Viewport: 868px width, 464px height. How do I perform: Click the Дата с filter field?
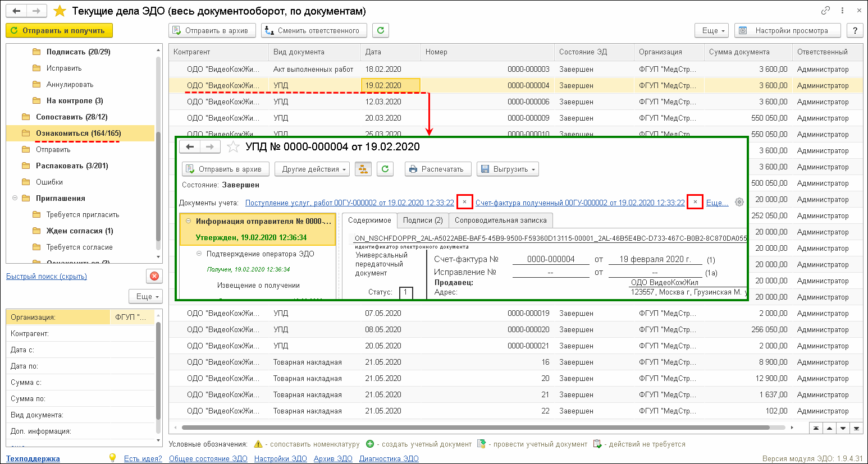(80, 350)
